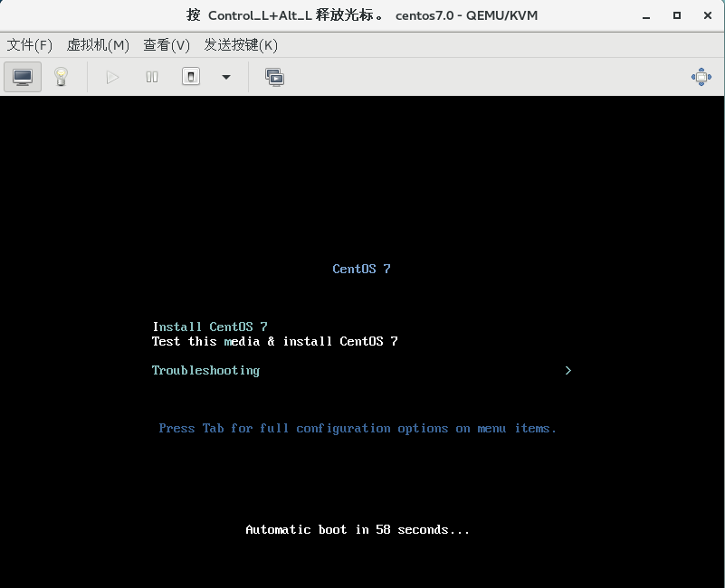Select the Troubleshooting boot entry
The height and width of the screenshot is (588, 725).
tap(205, 371)
